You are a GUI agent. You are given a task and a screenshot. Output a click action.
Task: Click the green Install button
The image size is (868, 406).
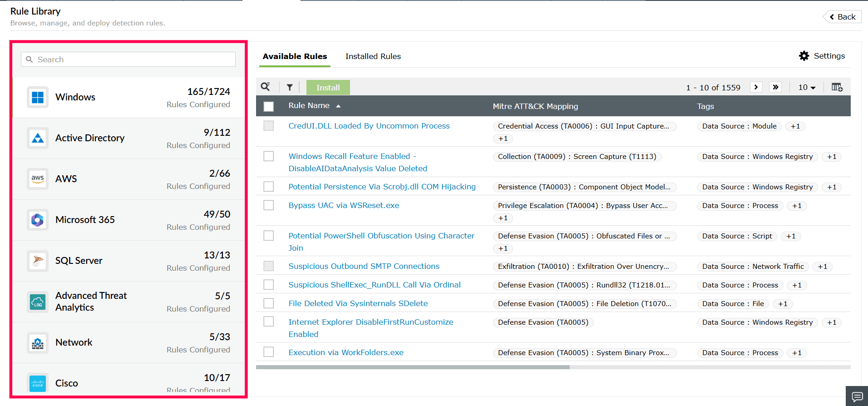[x=328, y=88]
